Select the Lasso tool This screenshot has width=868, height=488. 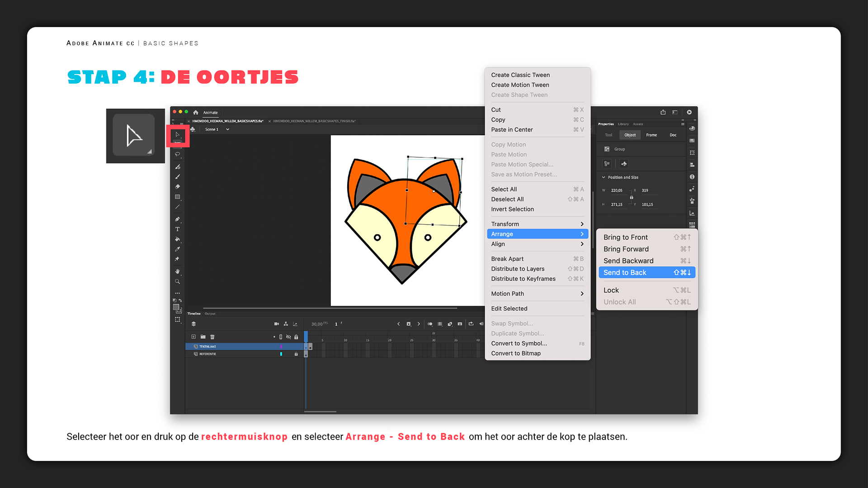tap(177, 155)
